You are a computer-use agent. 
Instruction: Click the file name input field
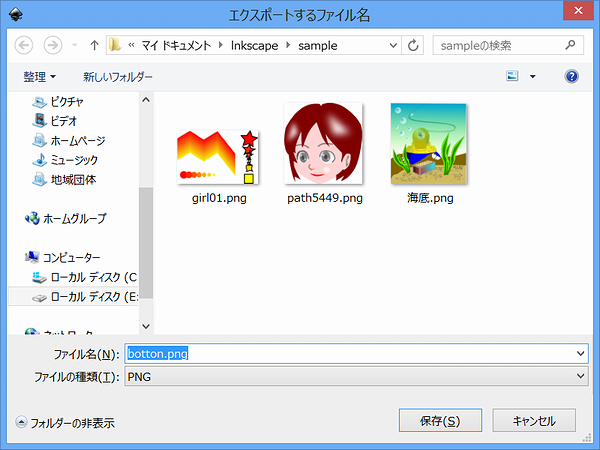point(350,353)
